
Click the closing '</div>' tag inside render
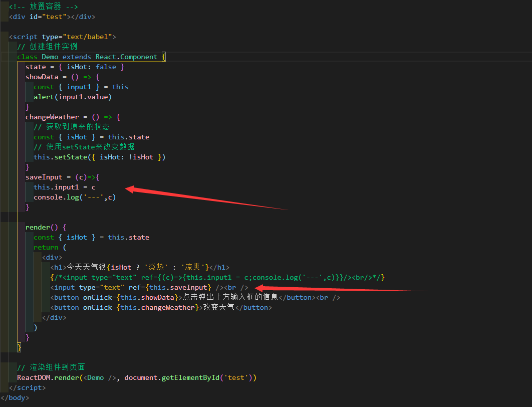point(54,317)
